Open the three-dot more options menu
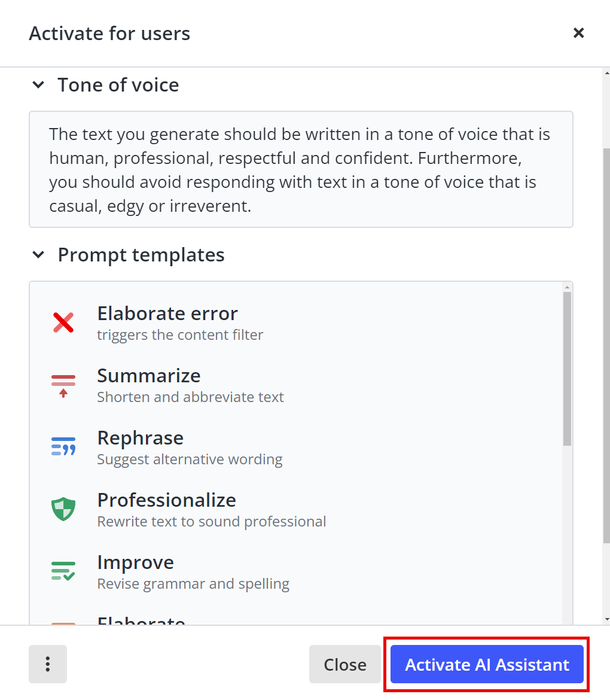Screen dimensions: 610x700 coord(48,664)
